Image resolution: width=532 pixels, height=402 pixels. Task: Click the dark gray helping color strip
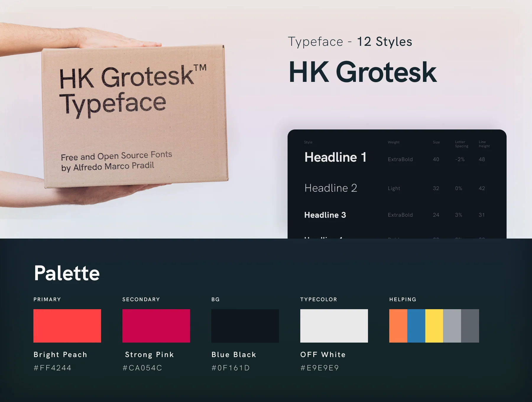(470, 326)
